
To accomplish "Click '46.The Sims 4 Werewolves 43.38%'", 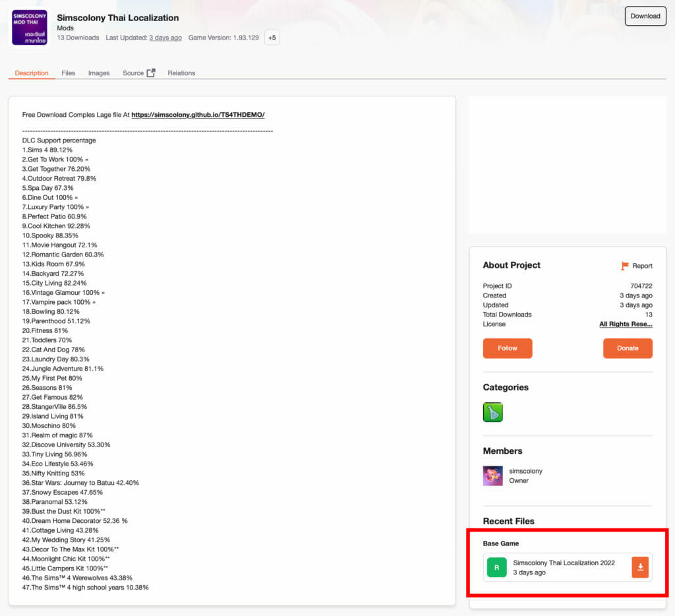I will (x=77, y=578).
